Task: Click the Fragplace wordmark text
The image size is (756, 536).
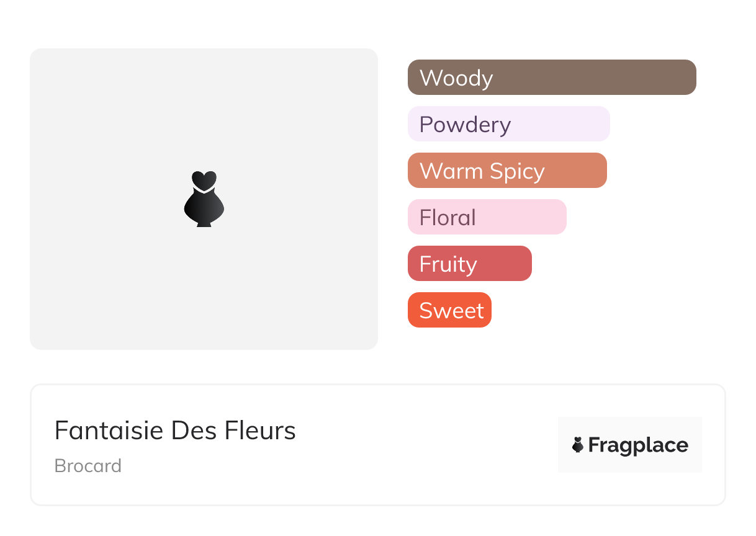Action: (x=638, y=445)
